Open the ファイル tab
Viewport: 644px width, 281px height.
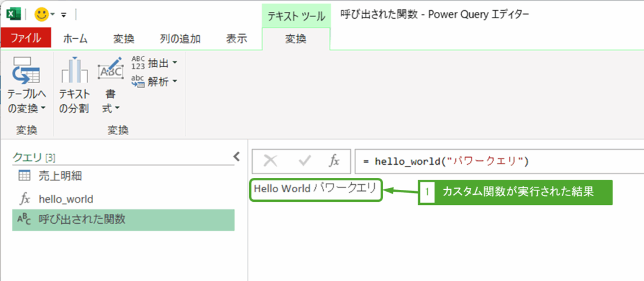pos(27,38)
